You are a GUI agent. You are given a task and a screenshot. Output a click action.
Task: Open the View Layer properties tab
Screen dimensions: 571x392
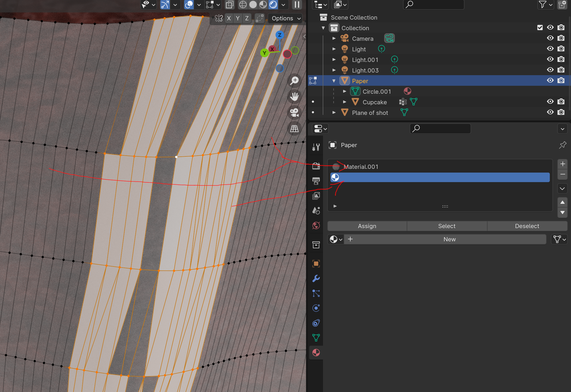(316, 196)
